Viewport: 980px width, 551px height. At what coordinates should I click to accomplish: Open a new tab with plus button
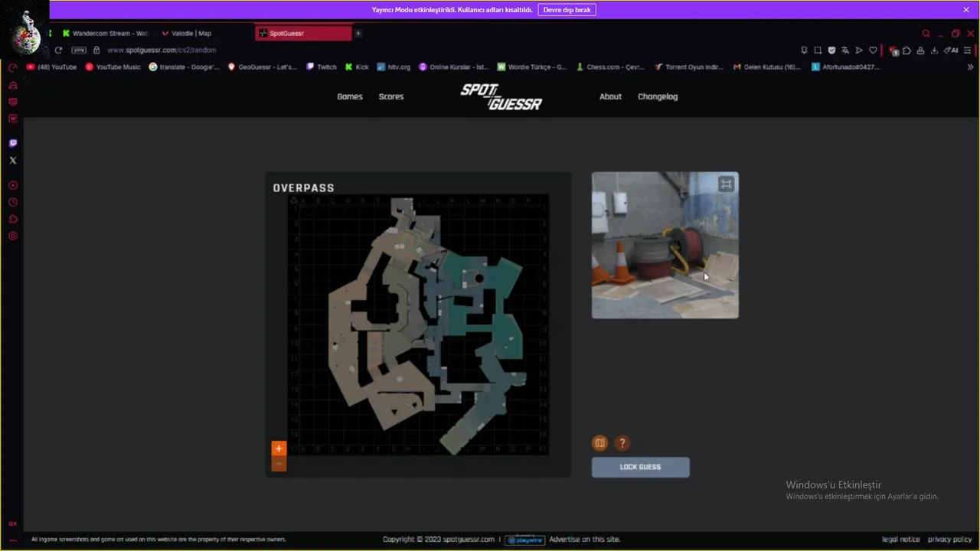click(358, 34)
